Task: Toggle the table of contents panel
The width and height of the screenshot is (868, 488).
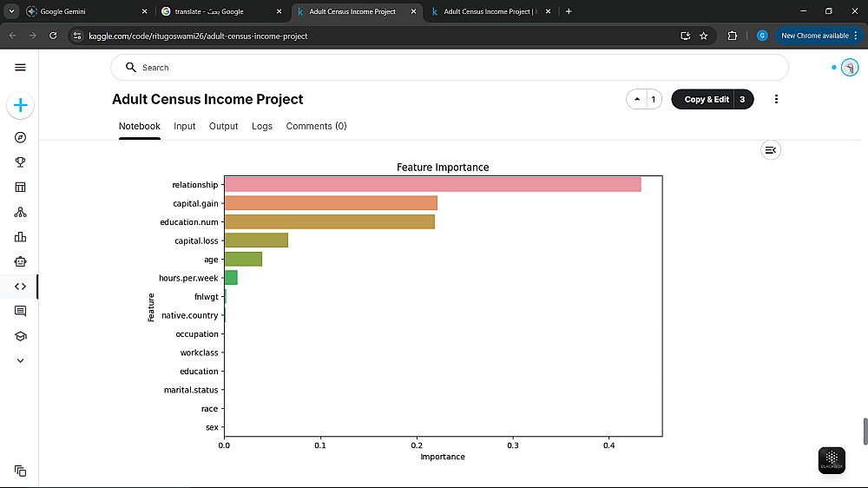Action: click(770, 150)
